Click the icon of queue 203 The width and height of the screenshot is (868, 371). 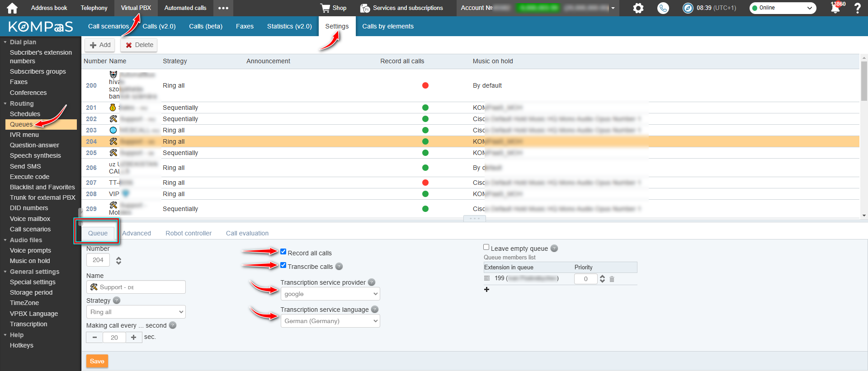[x=113, y=130]
